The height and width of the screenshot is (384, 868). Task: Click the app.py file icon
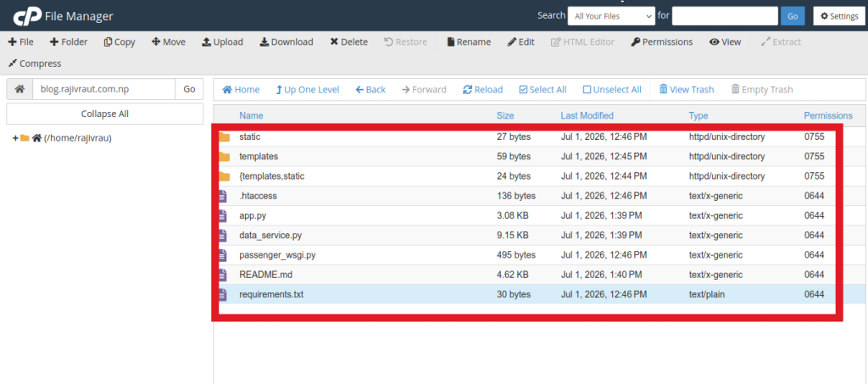[x=223, y=216]
